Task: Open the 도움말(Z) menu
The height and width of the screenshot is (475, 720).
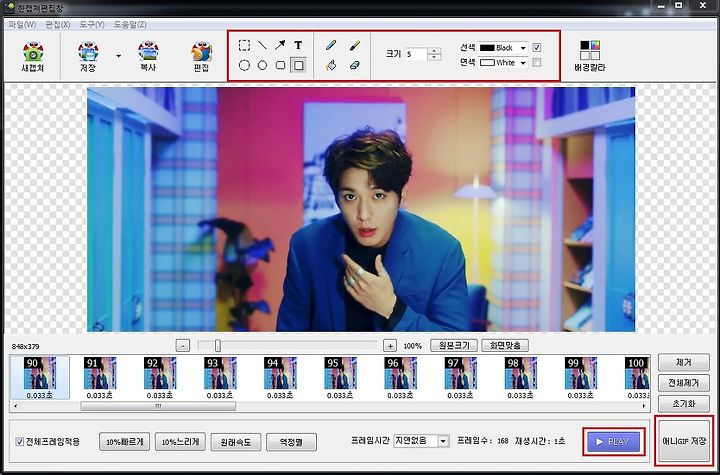Action: tap(129, 24)
